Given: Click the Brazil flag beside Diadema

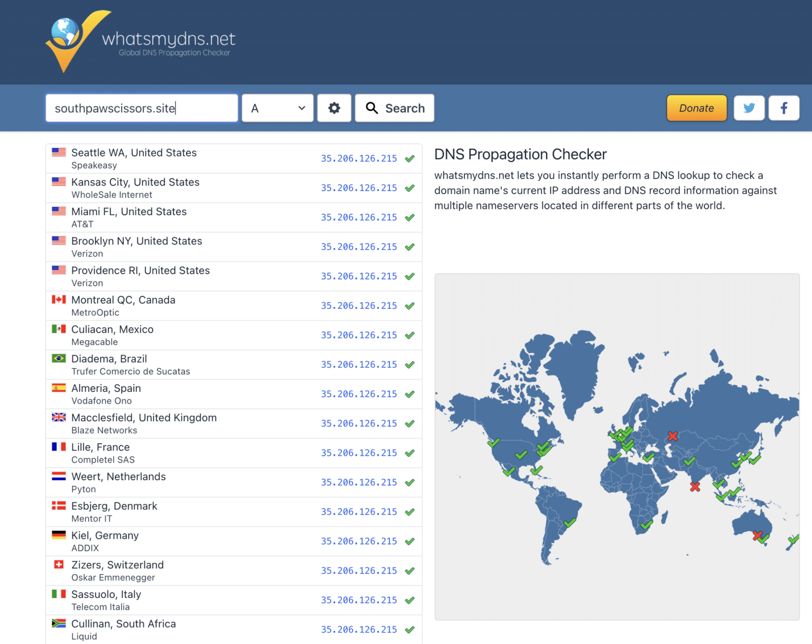Looking at the screenshot, I should pyautogui.click(x=58, y=358).
